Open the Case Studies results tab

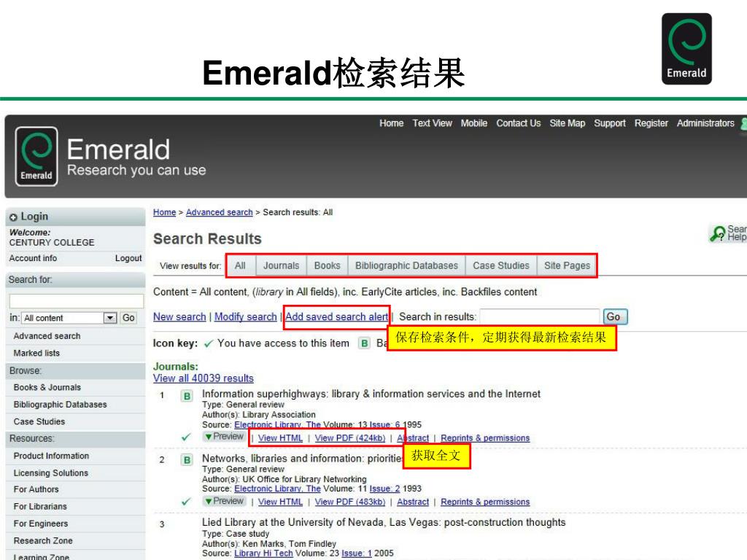(500, 265)
